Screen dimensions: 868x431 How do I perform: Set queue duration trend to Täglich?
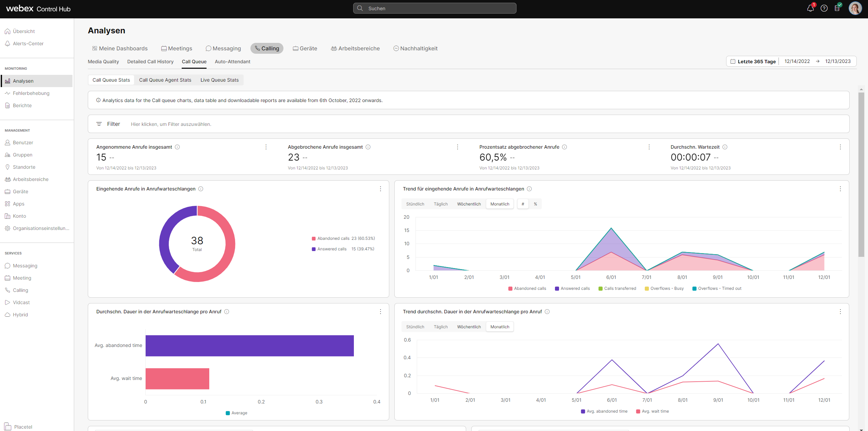[440, 327]
